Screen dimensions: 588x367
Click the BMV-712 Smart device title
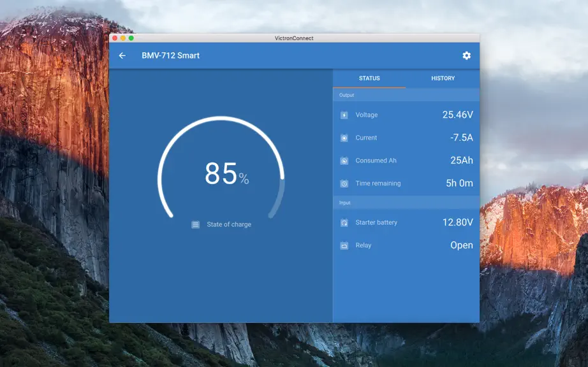point(171,55)
